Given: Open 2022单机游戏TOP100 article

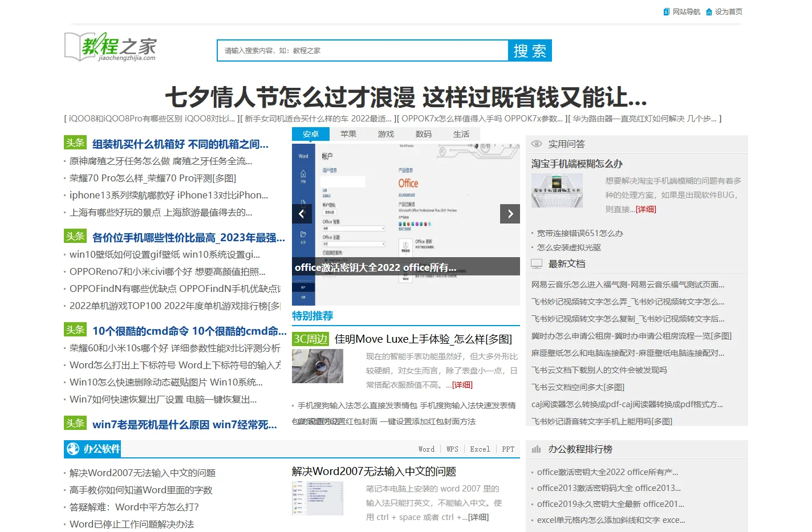Looking at the screenshot, I should coord(175,306).
